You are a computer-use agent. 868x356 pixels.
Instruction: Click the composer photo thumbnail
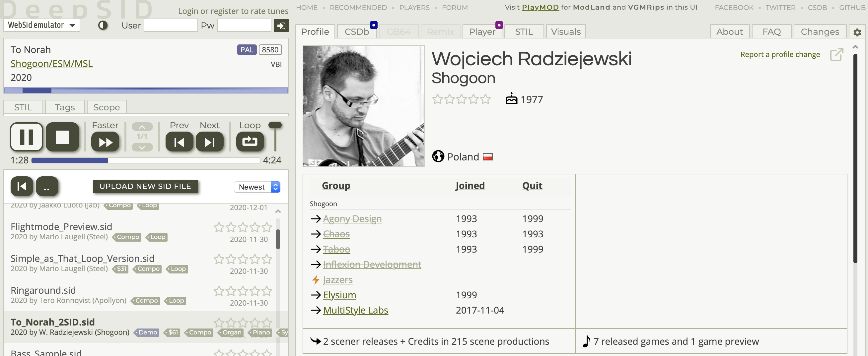pos(364,106)
